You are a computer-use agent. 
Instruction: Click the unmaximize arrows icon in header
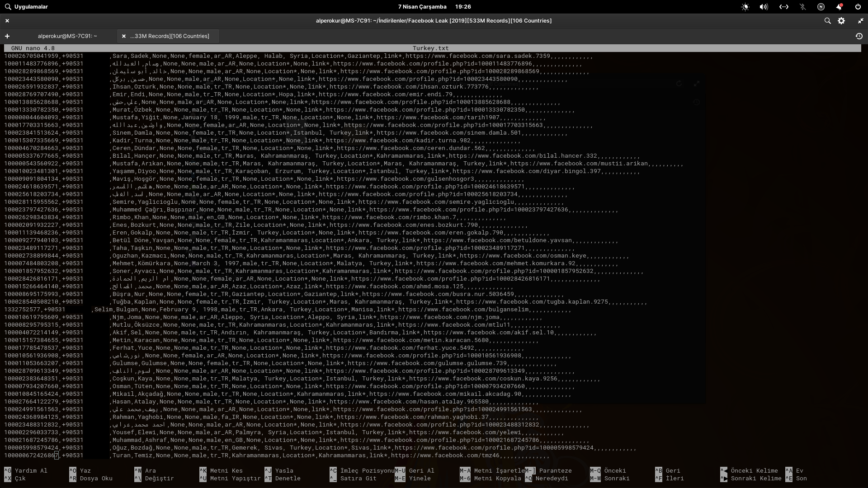860,21
